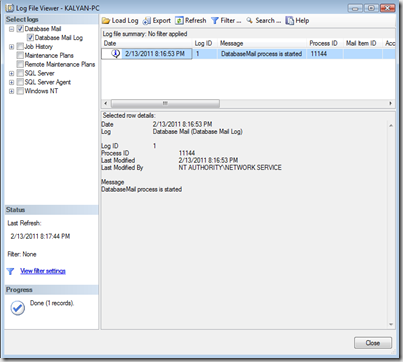Click the Help toolbar icon

coord(289,21)
